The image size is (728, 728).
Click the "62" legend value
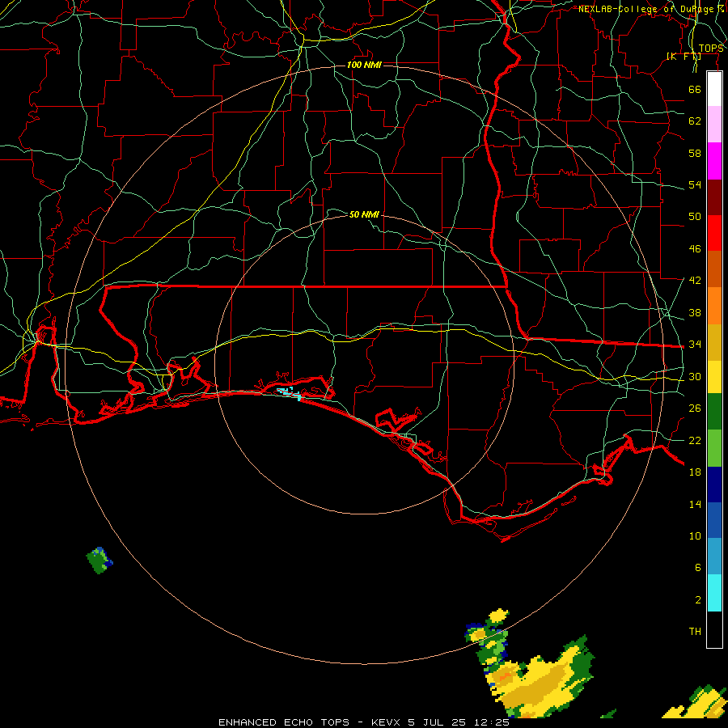click(695, 121)
